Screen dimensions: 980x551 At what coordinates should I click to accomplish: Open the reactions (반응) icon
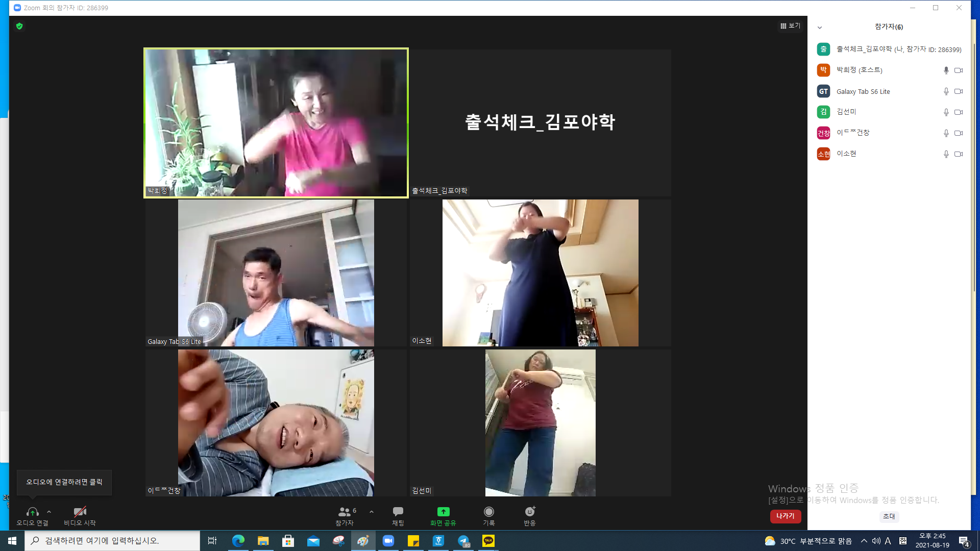530,512
